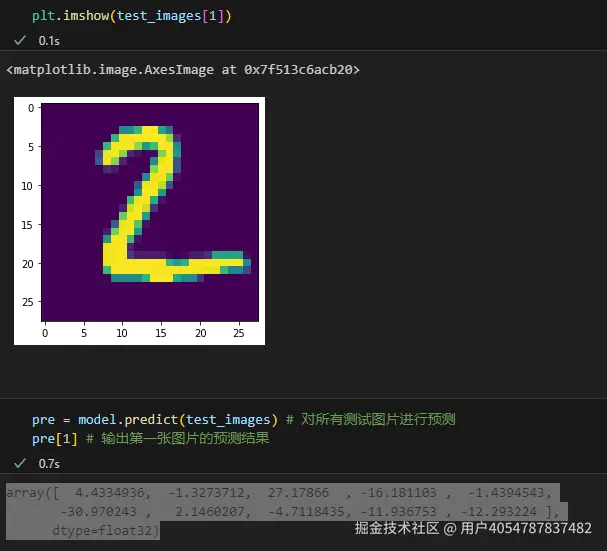This screenshot has width=607, height=551.
Task: Click the value 4.4334936 in the array output
Action: pyautogui.click(x=110, y=493)
